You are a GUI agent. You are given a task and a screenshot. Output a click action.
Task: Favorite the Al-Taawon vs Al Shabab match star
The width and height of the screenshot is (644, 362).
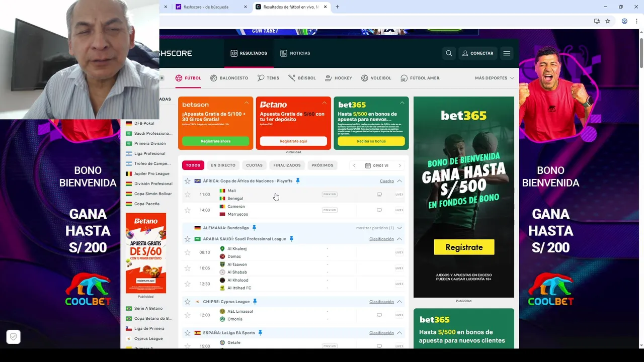tap(188, 268)
